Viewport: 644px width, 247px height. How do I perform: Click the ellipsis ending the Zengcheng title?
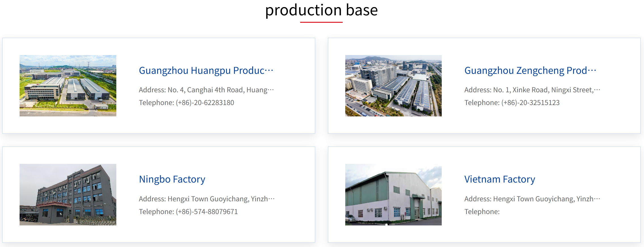(x=592, y=70)
